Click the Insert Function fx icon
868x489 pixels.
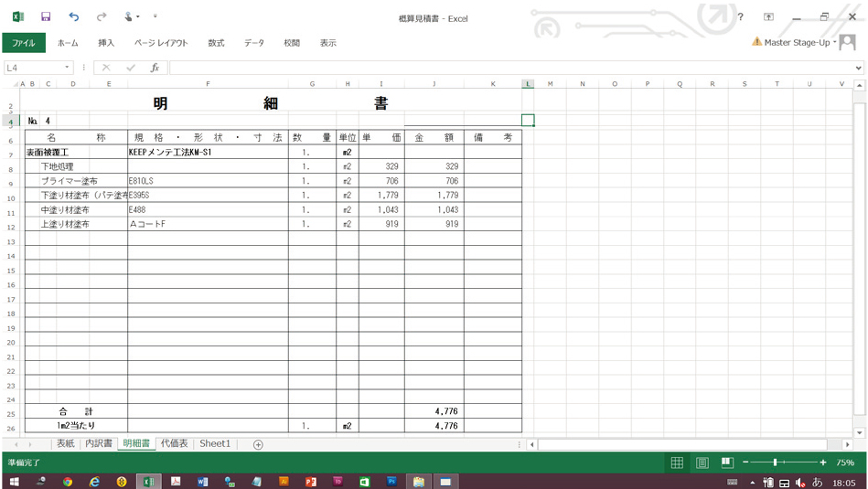click(x=155, y=68)
